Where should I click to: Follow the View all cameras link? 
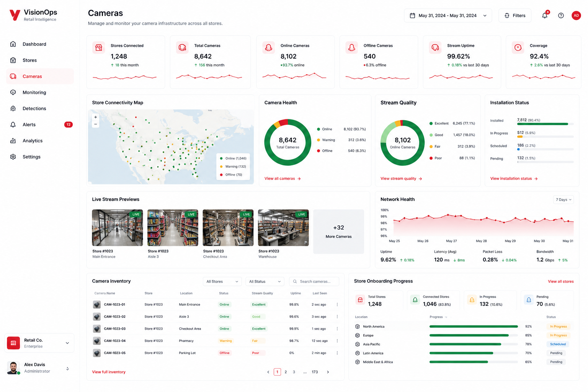(283, 178)
